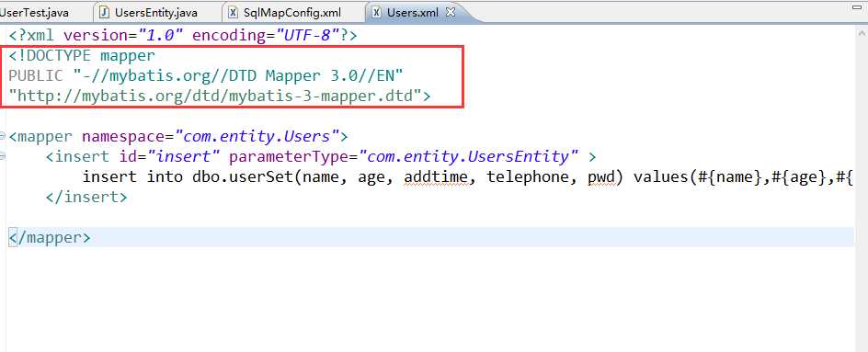Place cursor in the xml version declaration line
Viewport: 868px width, 352px height.
(183, 36)
